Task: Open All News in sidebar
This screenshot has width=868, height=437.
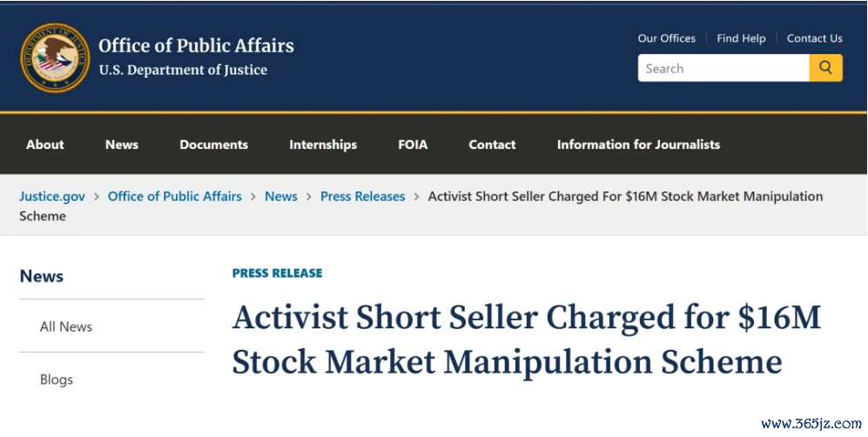Action: coord(66,326)
